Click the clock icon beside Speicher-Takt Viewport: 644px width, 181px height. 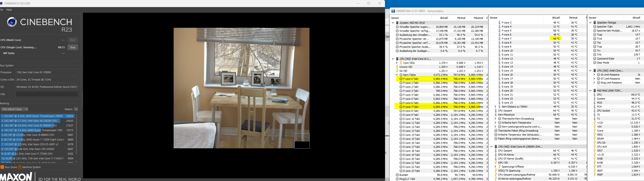coord(595,26)
